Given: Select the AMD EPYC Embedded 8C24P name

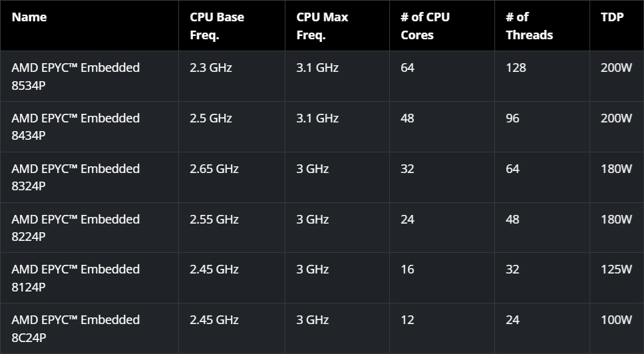Looking at the screenshot, I should 75,328.
